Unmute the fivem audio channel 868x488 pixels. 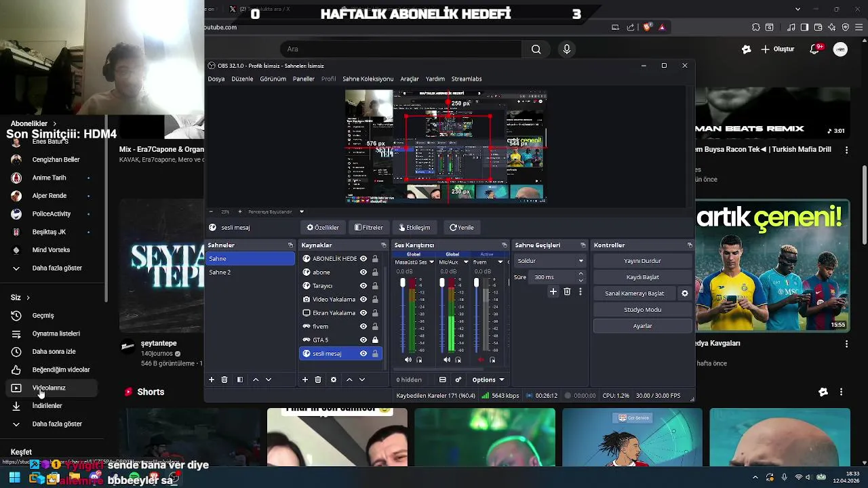coord(481,360)
